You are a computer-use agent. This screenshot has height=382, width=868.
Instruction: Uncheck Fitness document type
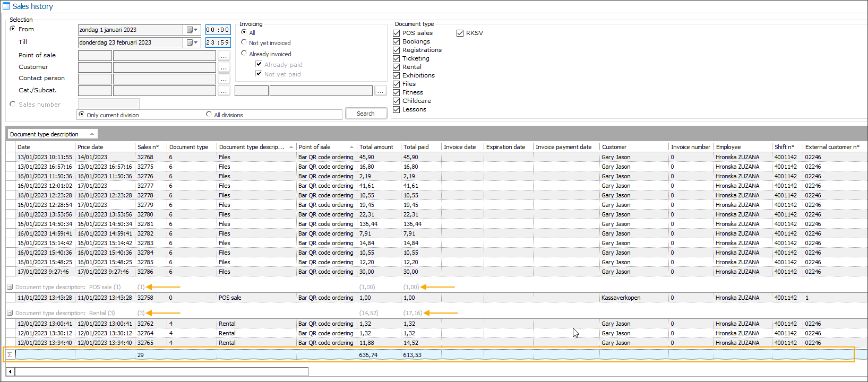[x=396, y=92]
